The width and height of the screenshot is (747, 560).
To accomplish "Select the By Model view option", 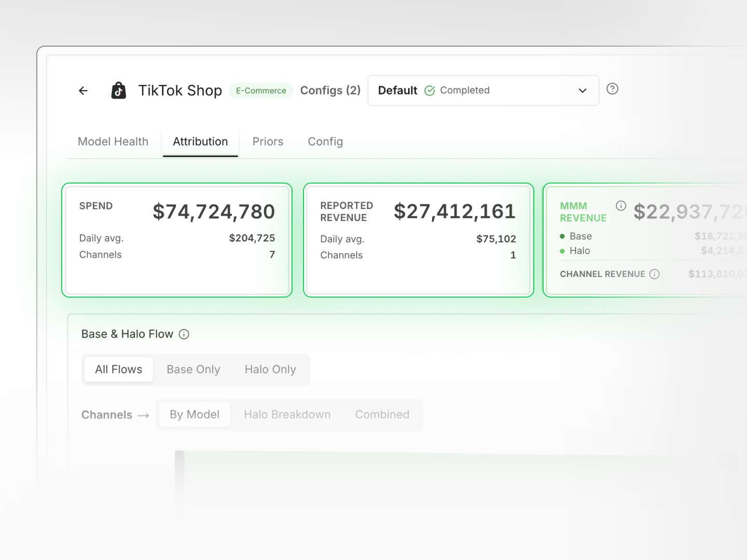I will tap(195, 415).
